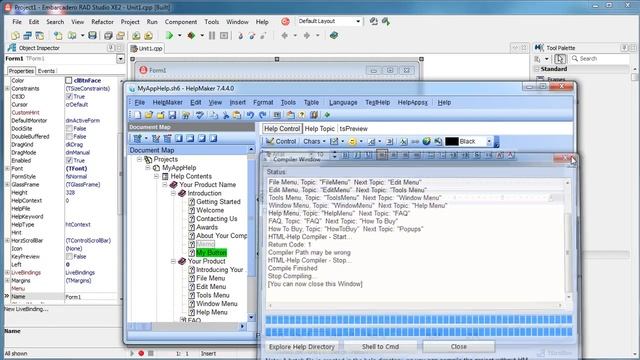Click the Program Reset stop icon in RAD Studio
Viewport: 640px width, 360px height.
pyautogui.click(x=224, y=36)
